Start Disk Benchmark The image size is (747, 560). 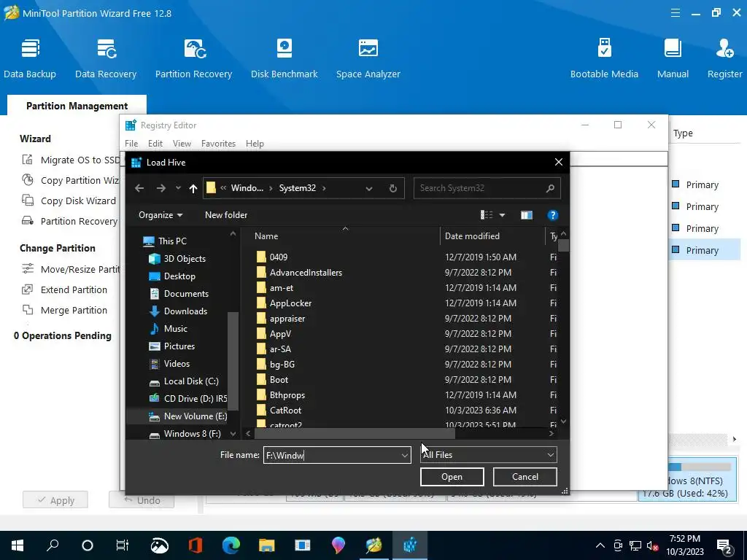click(x=284, y=58)
